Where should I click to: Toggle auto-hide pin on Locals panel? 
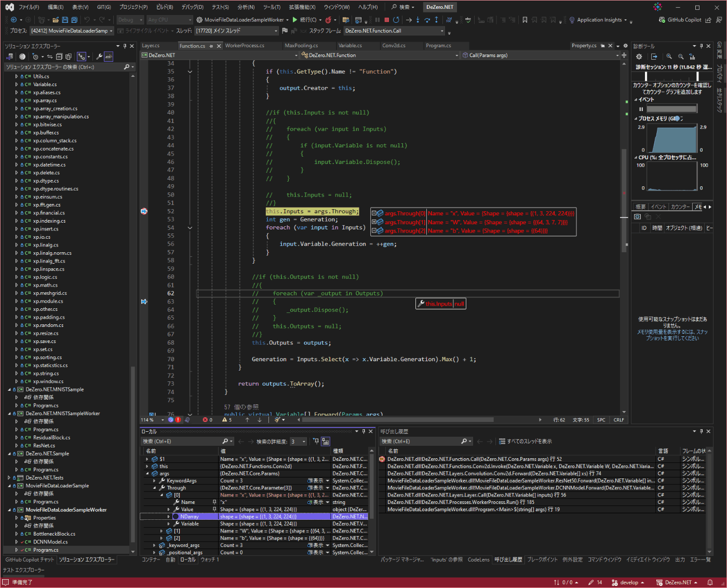[363, 431]
